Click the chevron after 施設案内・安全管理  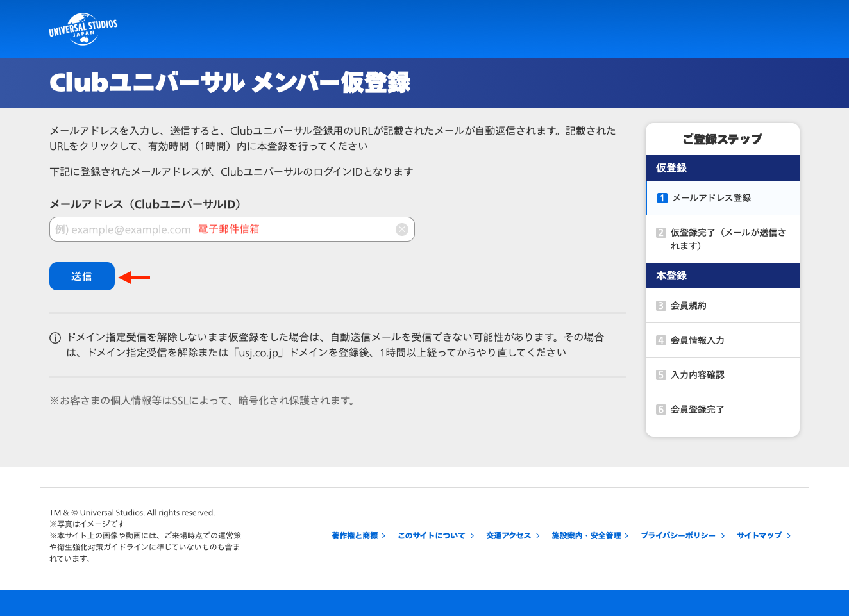pos(626,536)
